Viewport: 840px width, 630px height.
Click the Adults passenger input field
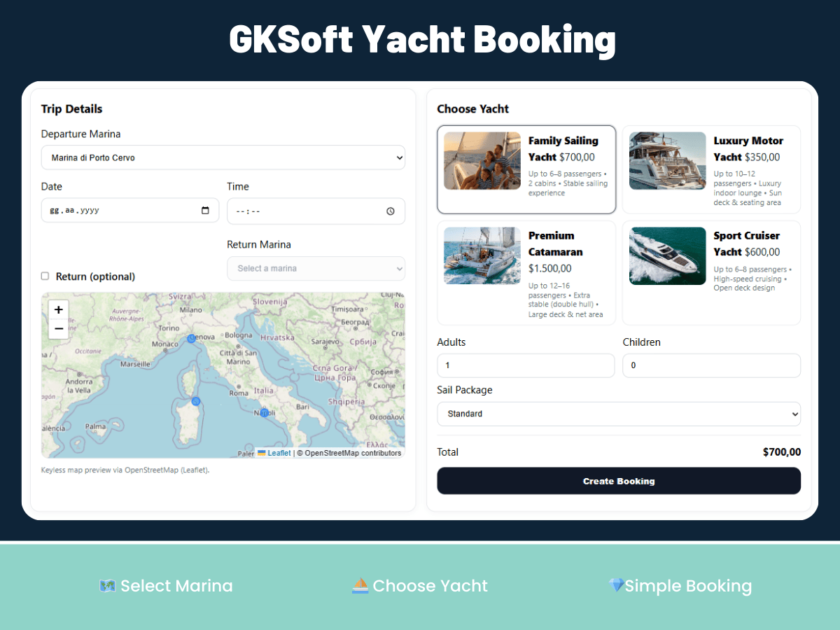click(526, 365)
